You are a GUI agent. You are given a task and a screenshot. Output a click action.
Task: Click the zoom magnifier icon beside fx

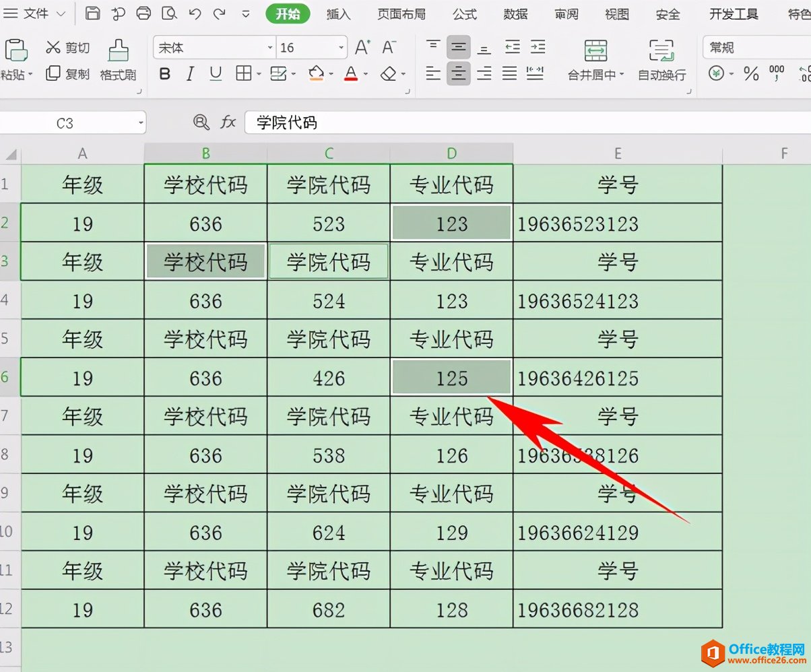point(201,122)
